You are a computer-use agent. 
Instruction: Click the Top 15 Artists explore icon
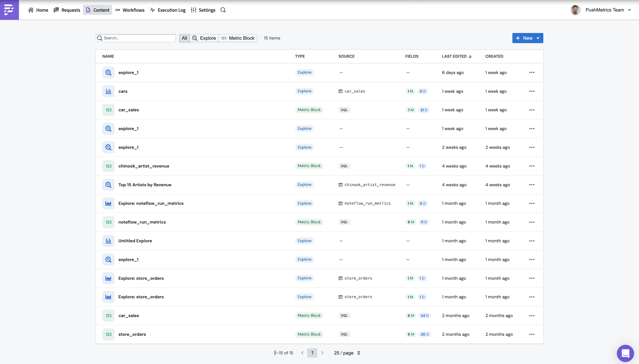tap(108, 185)
